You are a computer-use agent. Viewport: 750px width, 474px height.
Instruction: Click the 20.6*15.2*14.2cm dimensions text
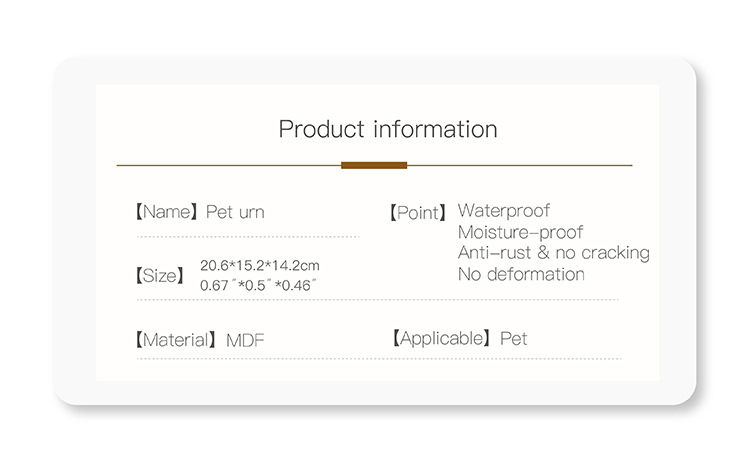coord(259,266)
